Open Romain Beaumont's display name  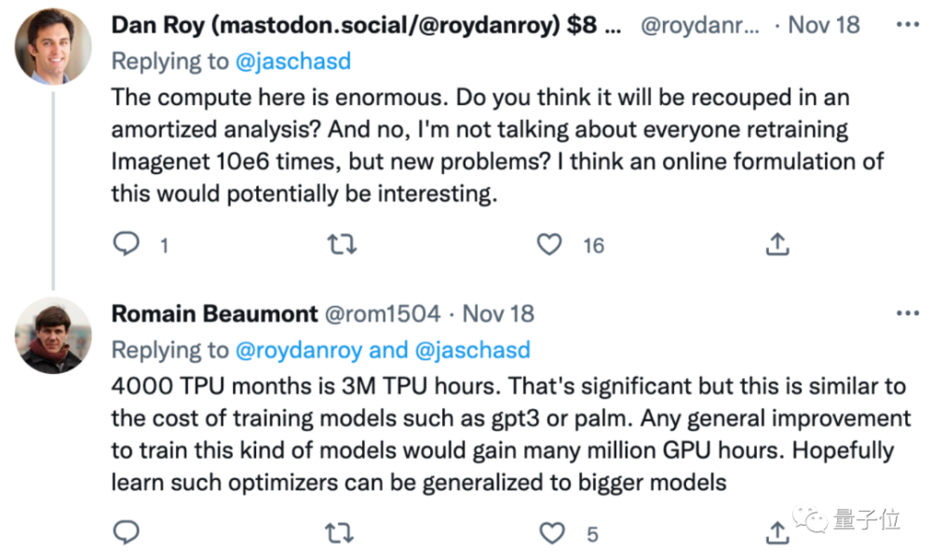214,313
